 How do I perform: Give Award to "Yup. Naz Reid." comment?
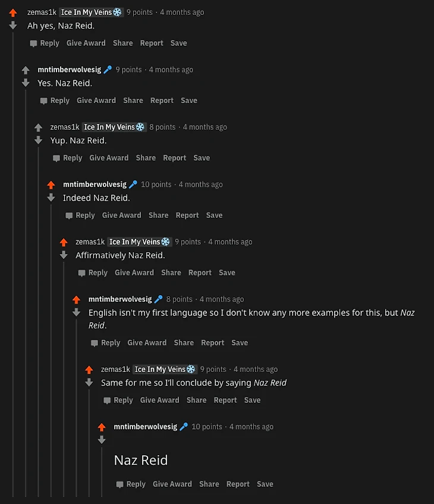coord(109,158)
